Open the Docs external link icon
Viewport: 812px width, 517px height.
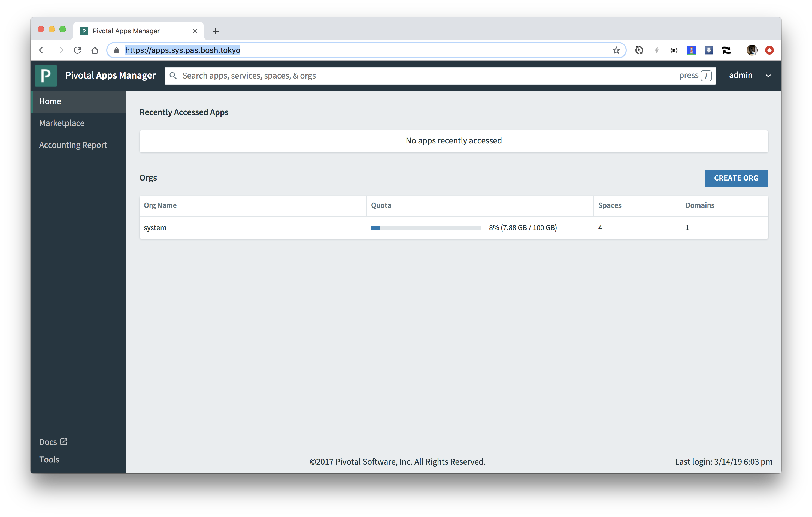tap(64, 442)
